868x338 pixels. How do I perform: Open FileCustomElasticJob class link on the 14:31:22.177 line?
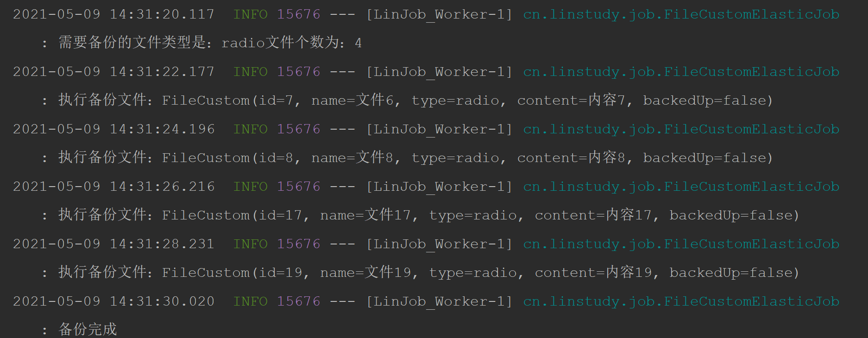pyautogui.click(x=681, y=72)
